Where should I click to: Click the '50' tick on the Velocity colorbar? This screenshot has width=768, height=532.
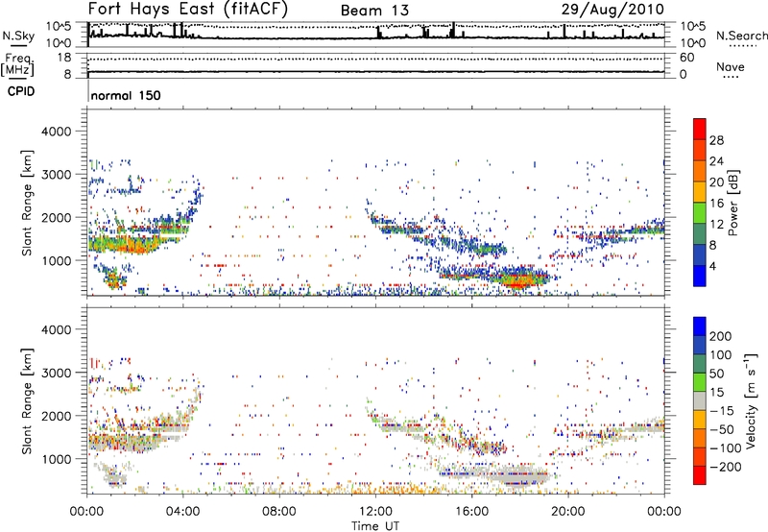[x=716, y=374]
